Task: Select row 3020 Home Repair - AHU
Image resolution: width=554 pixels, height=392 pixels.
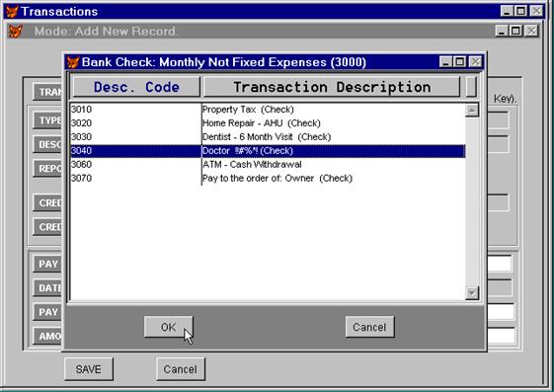Action: 268,123
